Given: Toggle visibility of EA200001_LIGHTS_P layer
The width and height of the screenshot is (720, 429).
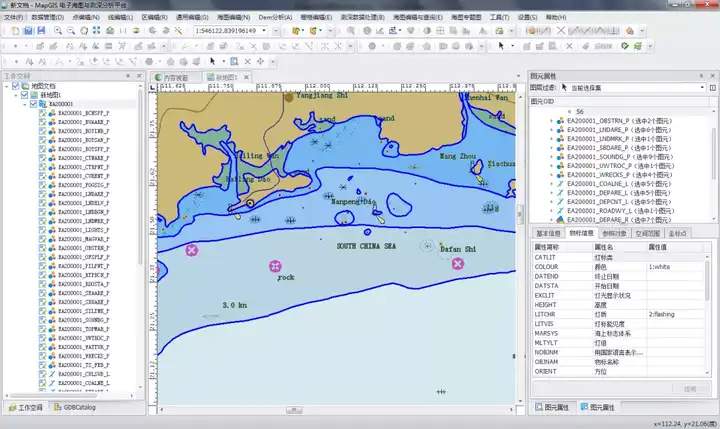Looking at the screenshot, I should [42, 230].
